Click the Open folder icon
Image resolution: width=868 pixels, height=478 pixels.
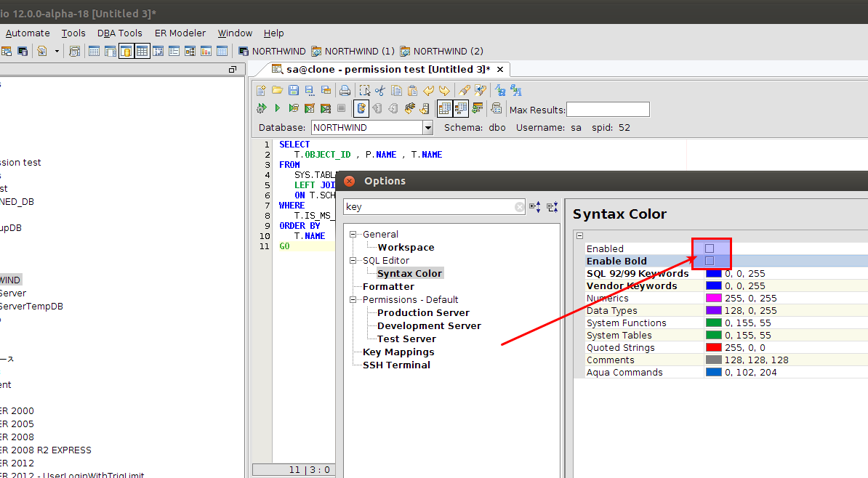coord(277,91)
